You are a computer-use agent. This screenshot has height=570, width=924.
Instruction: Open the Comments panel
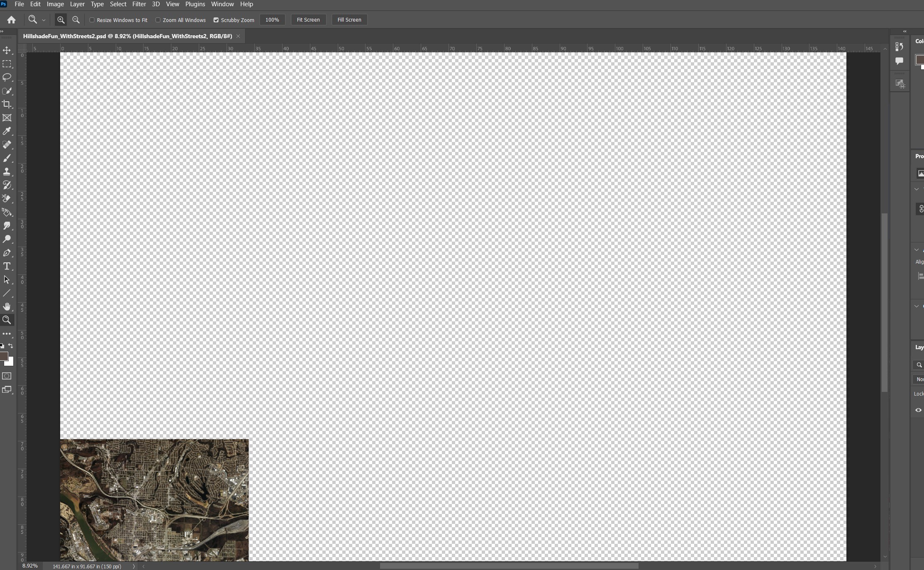(x=899, y=61)
